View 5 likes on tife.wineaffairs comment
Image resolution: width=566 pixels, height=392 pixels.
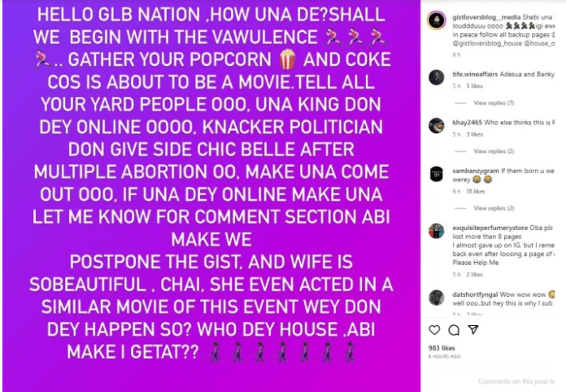click(474, 86)
